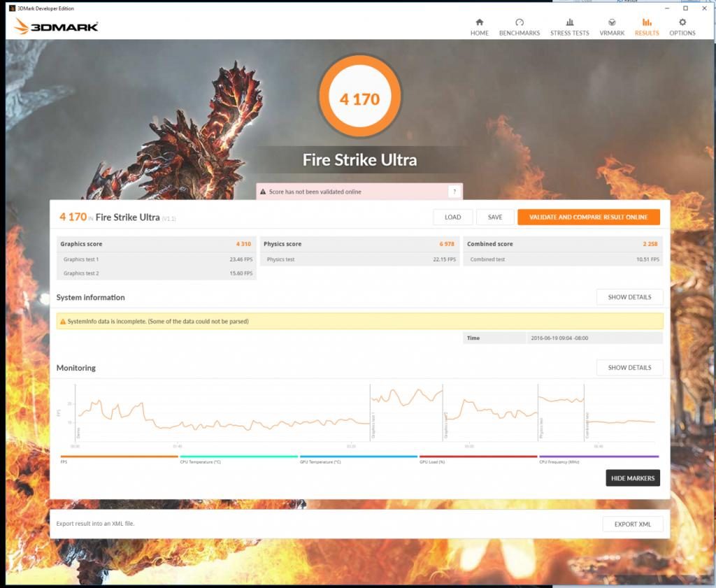The width and height of the screenshot is (716, 588).
Task: Click the SystemInfo incomplete warning icon
Action: pyautogui.click(x=63, y=322)
